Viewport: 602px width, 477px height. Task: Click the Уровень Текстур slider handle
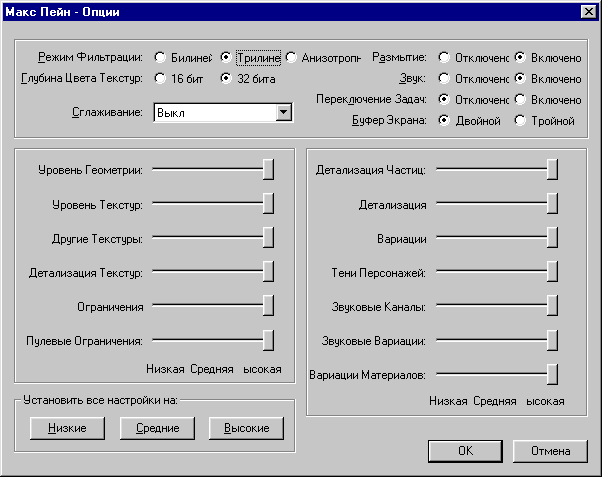point(268,204)
